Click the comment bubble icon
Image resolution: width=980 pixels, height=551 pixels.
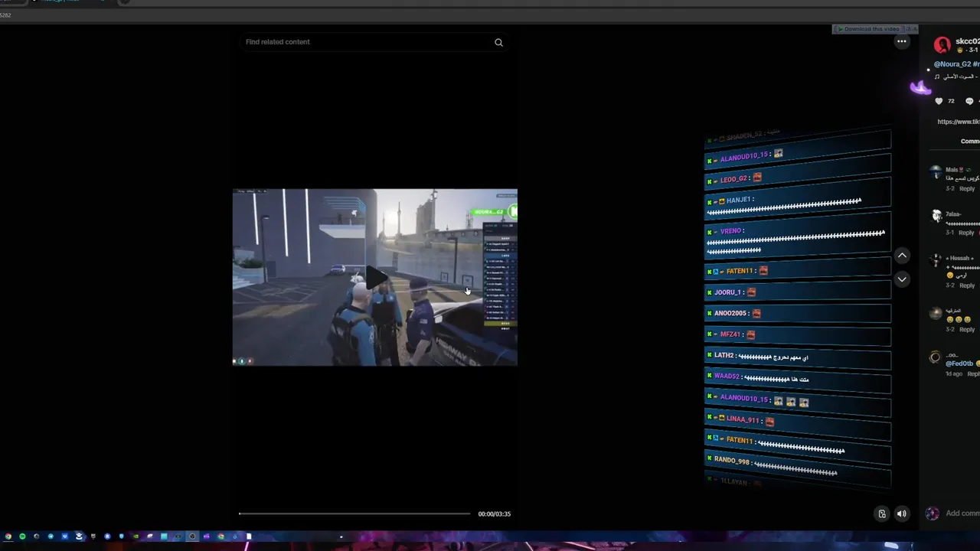click(x=969, y=101)
